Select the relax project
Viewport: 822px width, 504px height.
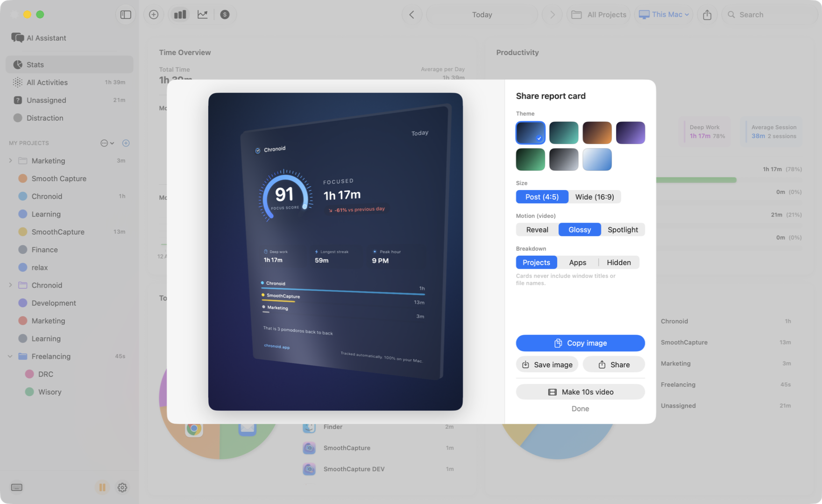coord(69,267)
